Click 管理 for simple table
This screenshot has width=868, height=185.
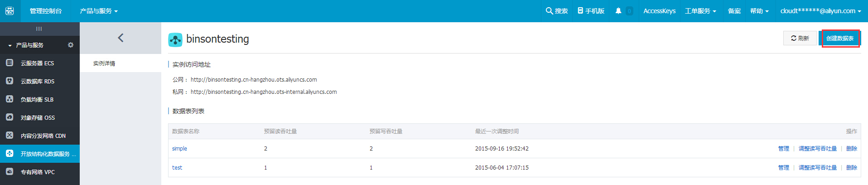click(x=784, y=149)
